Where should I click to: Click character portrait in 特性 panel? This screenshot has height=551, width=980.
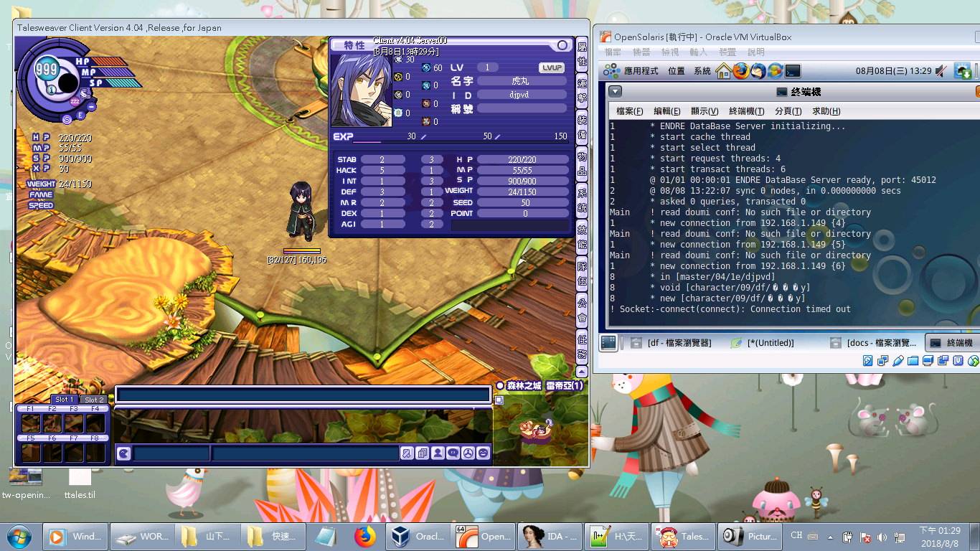point(362,90)
